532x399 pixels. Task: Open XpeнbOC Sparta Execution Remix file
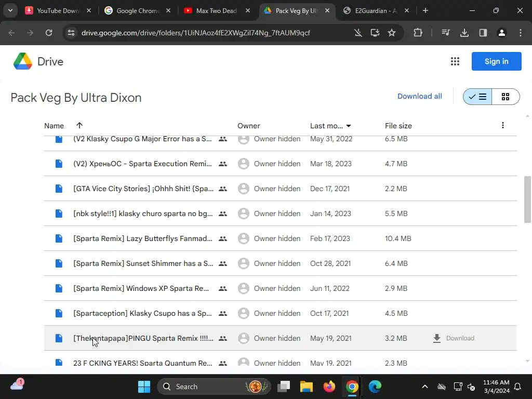coord(142,164)
